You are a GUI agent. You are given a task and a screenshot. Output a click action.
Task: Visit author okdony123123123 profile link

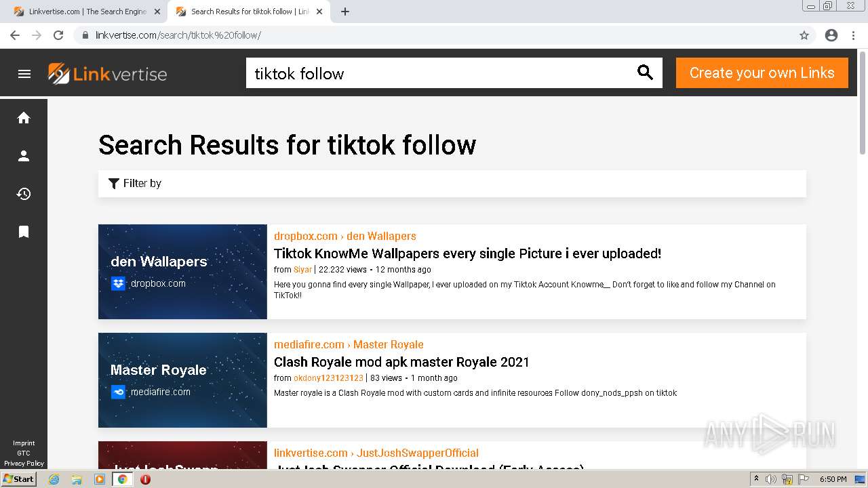[328, 378]
